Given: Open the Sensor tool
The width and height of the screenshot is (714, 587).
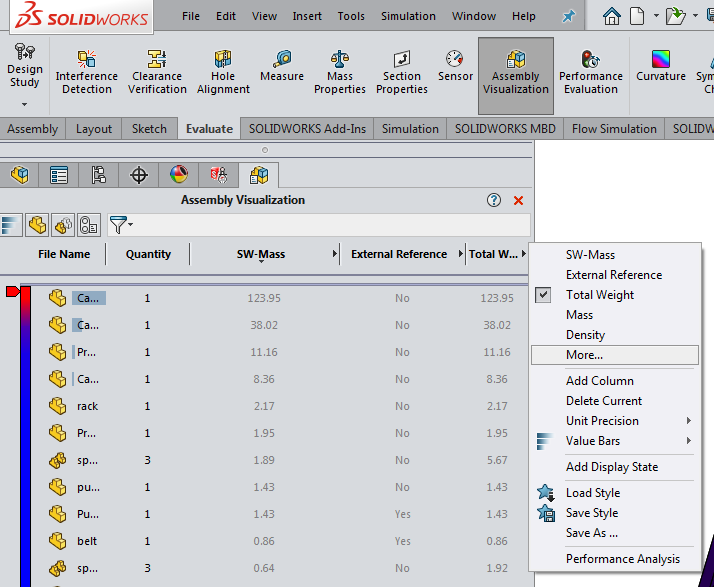Looking at the screenshot, I should (455, 66).
